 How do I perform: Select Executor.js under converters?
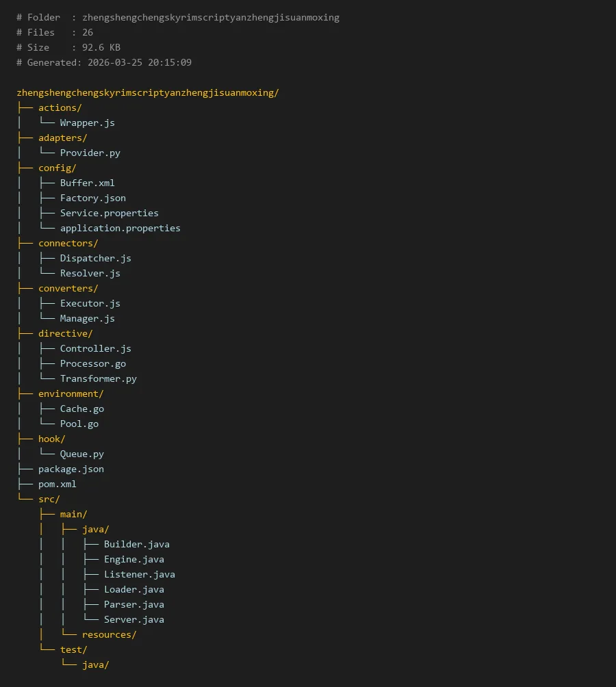click(x=90, y=303)
